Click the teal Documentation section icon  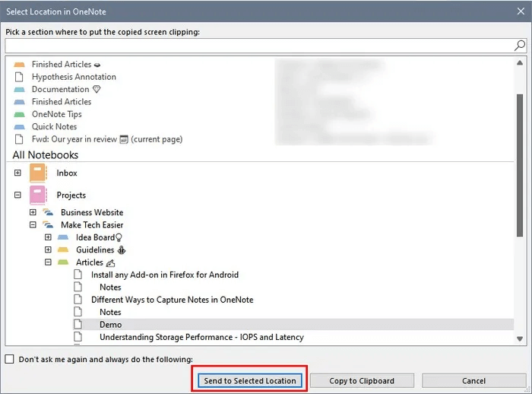point(19,89)
